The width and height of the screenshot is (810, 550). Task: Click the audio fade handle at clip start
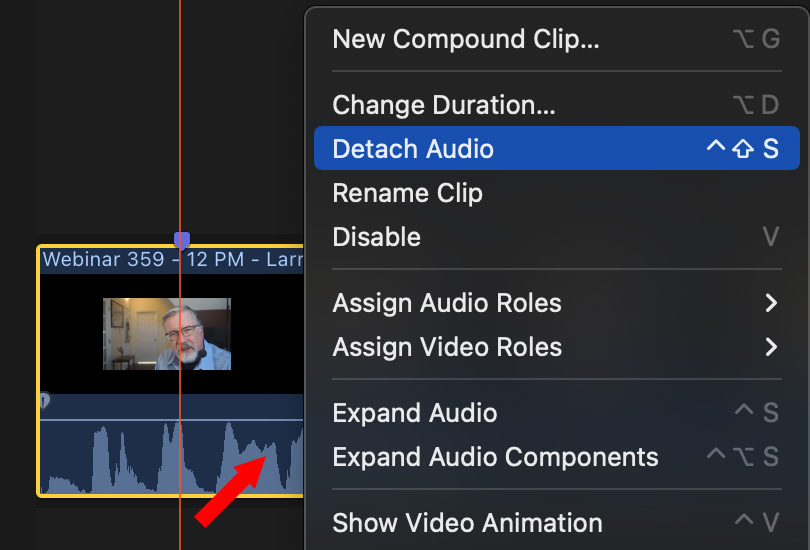44,400
